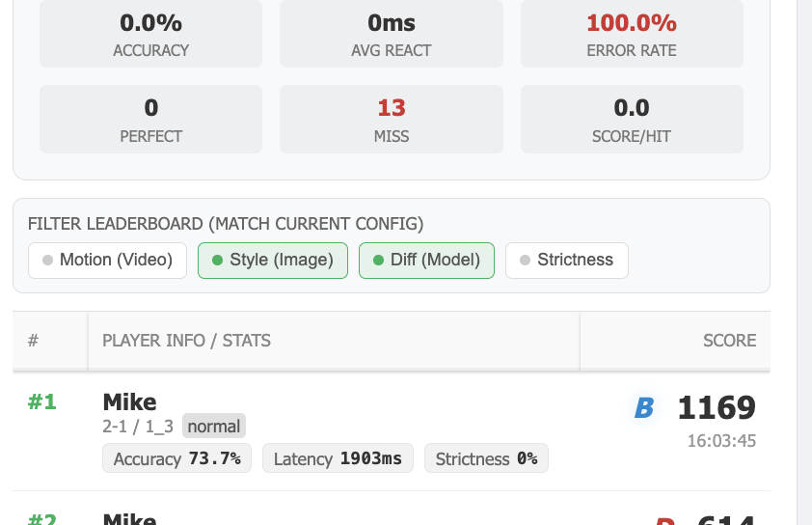The width and height of the screenshot is (812, 525).
Task: Click the Strictness 0% chip
Action: click(x=486, y=458)
